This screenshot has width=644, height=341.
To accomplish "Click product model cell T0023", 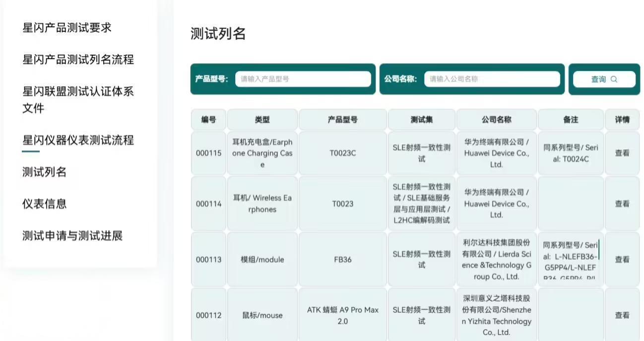I will coord(342,204).
